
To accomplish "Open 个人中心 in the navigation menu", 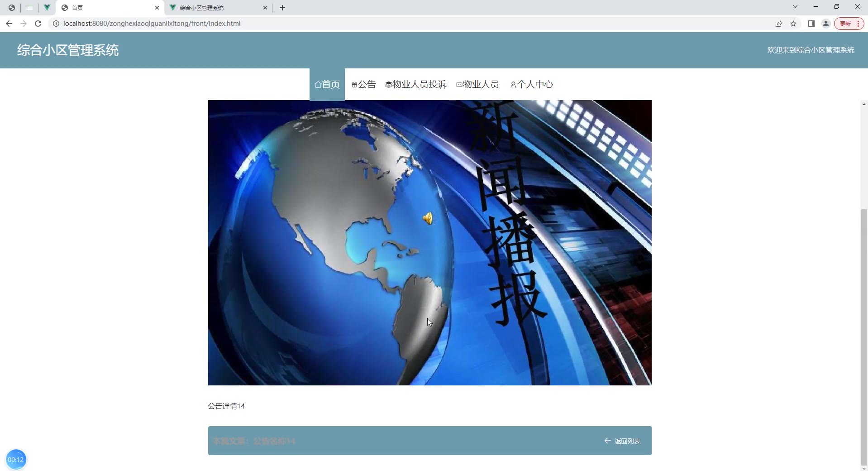I will coord(532,84).
